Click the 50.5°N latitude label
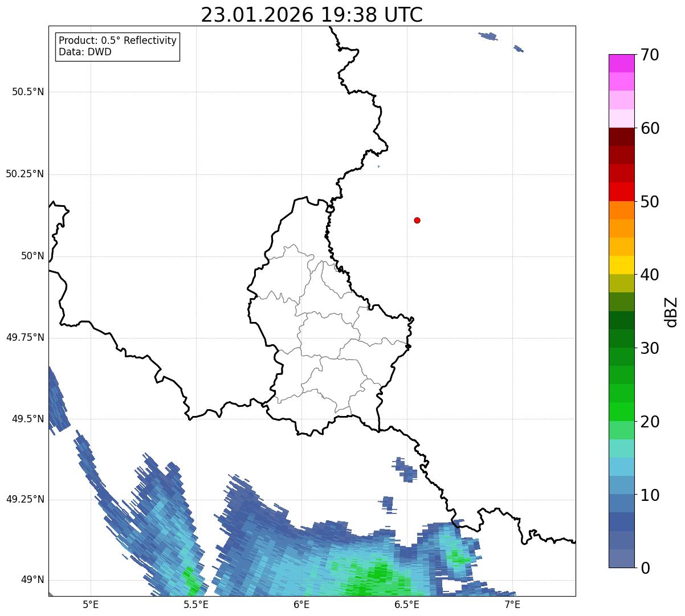This screenshot has width=685, height=616. [28, 92]
